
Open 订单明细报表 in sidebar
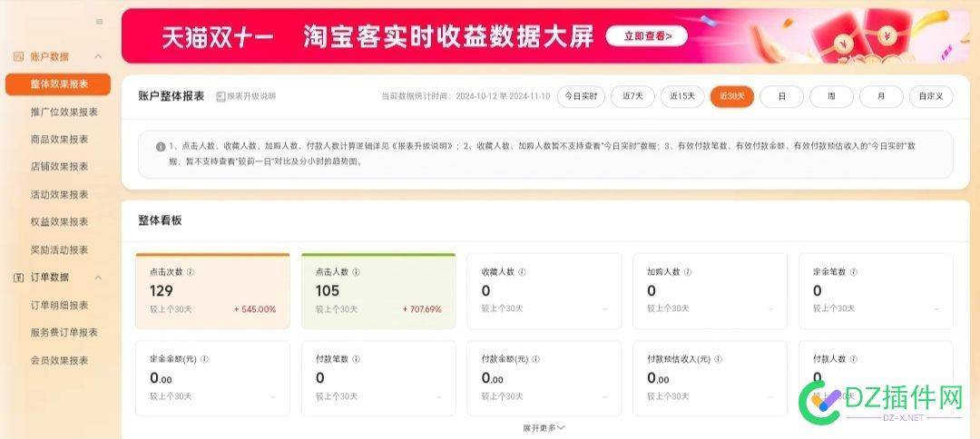tap(59, 306)
